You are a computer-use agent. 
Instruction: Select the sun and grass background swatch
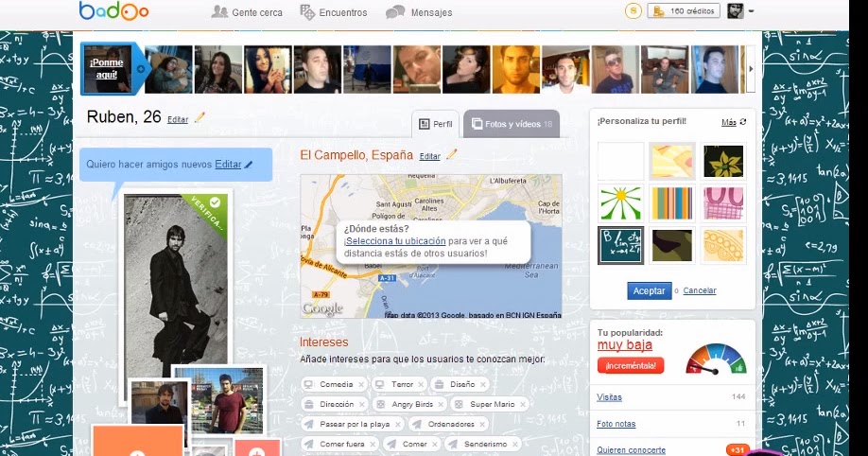(620, 202)
